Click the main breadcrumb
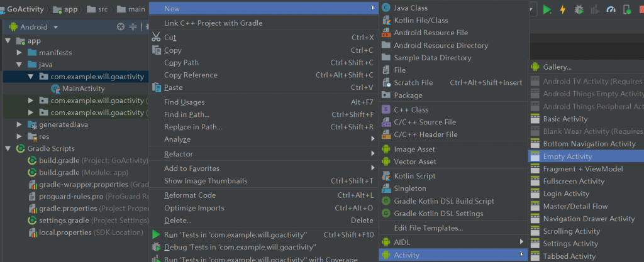This screenshot has width=644, height=262. 131,9
